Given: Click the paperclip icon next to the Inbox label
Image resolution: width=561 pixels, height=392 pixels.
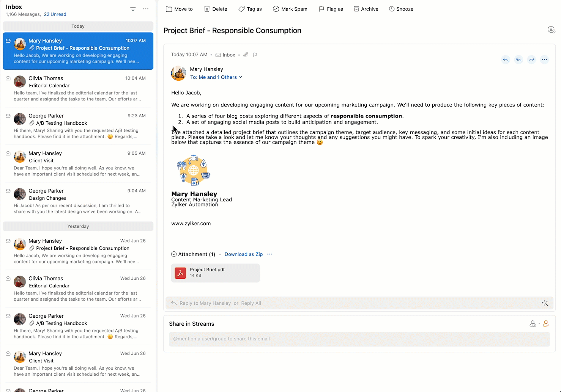Looking at the screenshot, I should pyautogui.click(x=246, y=55).
